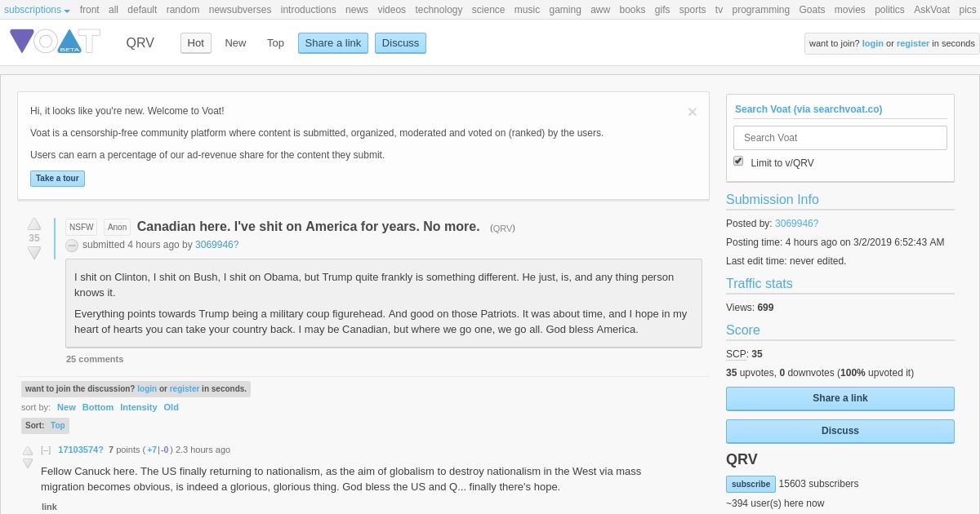This screenshot has height=514, width=980.
Task: Downvote the Canadian here submission
Action: coord(34,253)
